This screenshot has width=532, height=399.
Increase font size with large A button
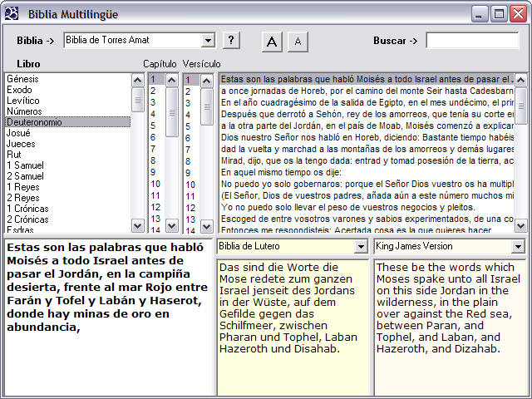pos(272,42)
